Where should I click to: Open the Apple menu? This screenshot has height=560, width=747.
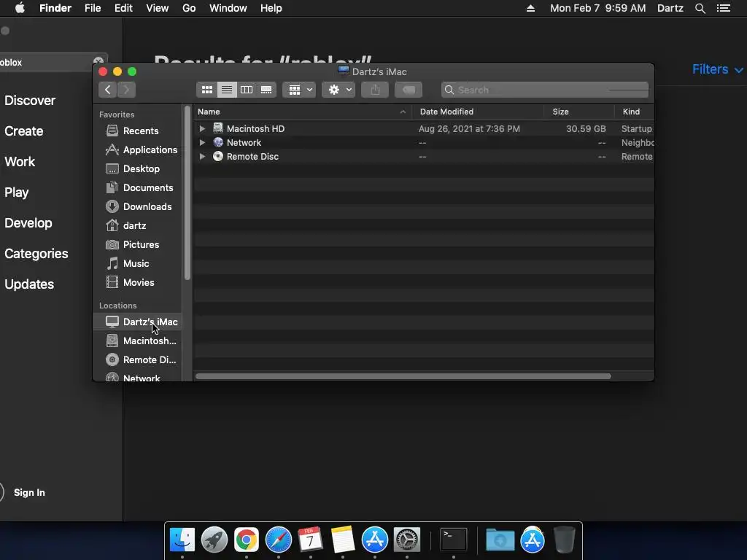pos(20,8)
